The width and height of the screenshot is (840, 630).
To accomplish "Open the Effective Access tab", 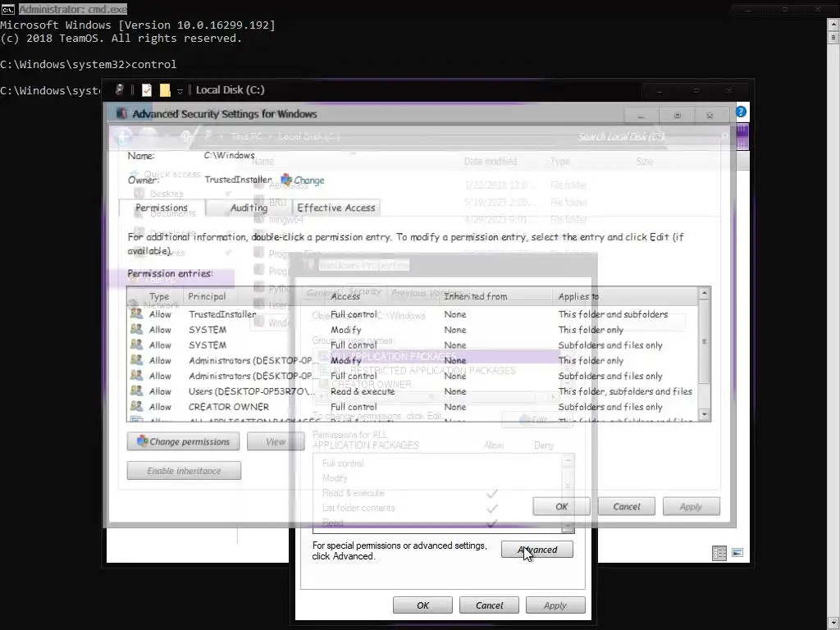I will click(336, 208).
